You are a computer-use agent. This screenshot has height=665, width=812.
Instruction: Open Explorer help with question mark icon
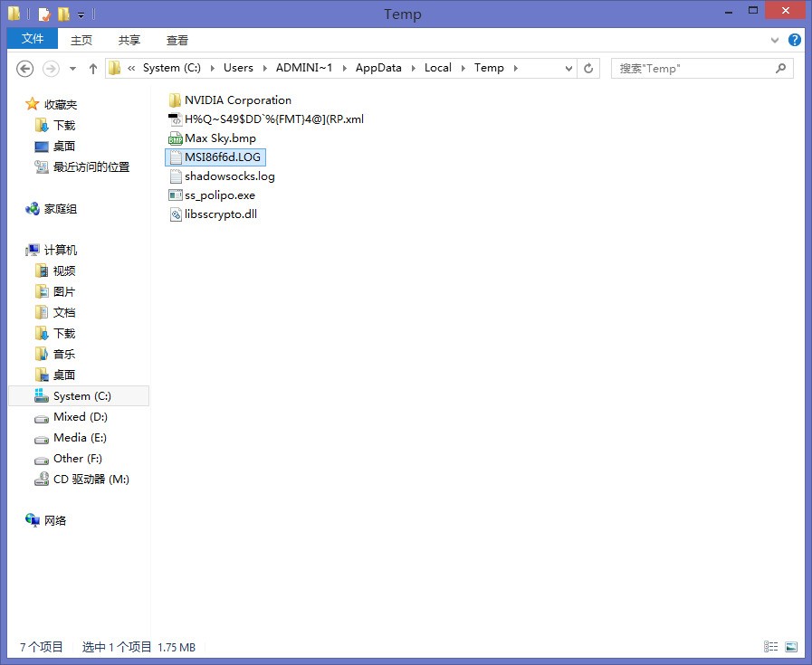click(794, 40)
